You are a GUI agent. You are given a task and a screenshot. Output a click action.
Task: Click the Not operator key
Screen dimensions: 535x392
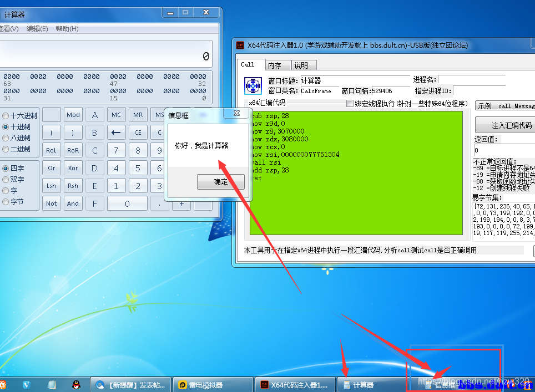(51, 203)
